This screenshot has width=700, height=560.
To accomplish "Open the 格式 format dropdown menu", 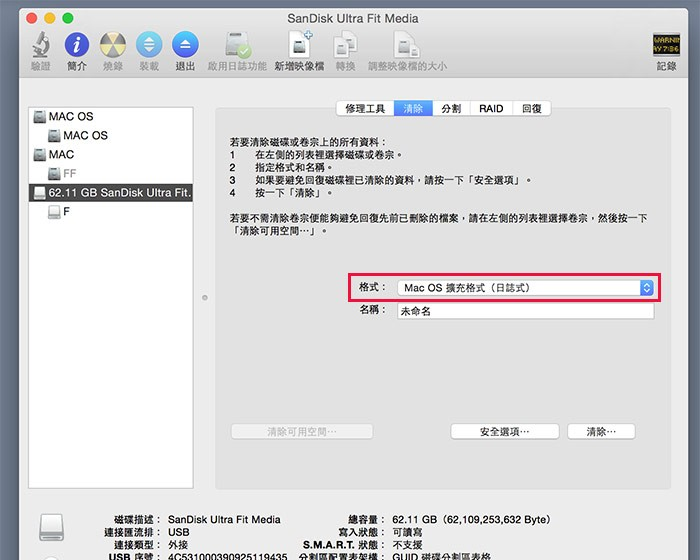I will click(525, 288).
